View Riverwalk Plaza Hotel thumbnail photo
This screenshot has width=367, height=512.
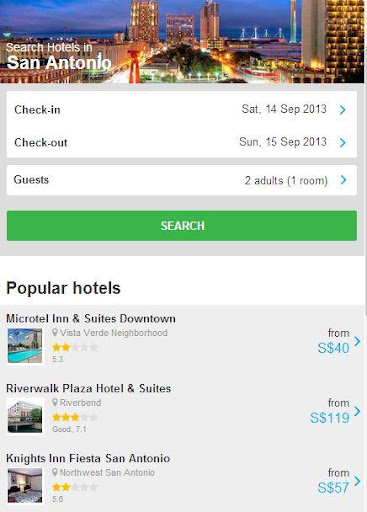(25, 416)
